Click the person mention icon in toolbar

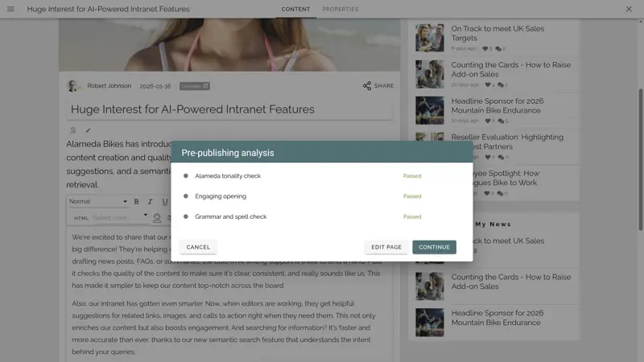157,218
